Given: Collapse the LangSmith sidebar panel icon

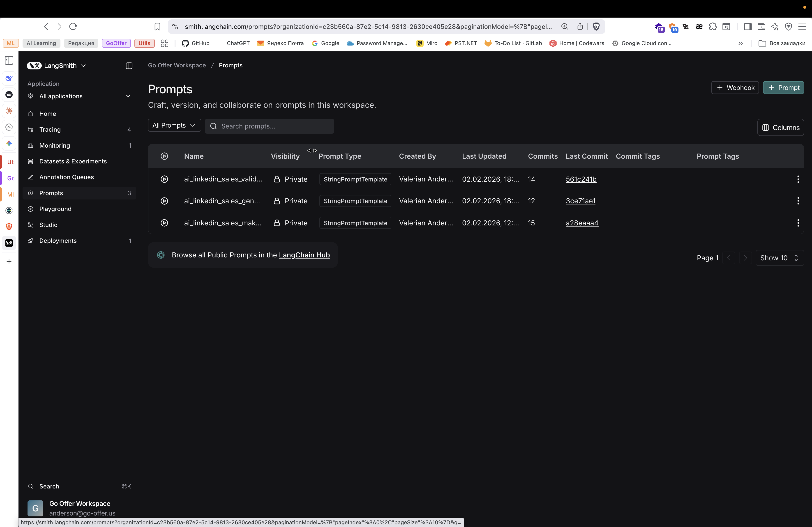Looking at the screenshot, I should coord(129,65).
